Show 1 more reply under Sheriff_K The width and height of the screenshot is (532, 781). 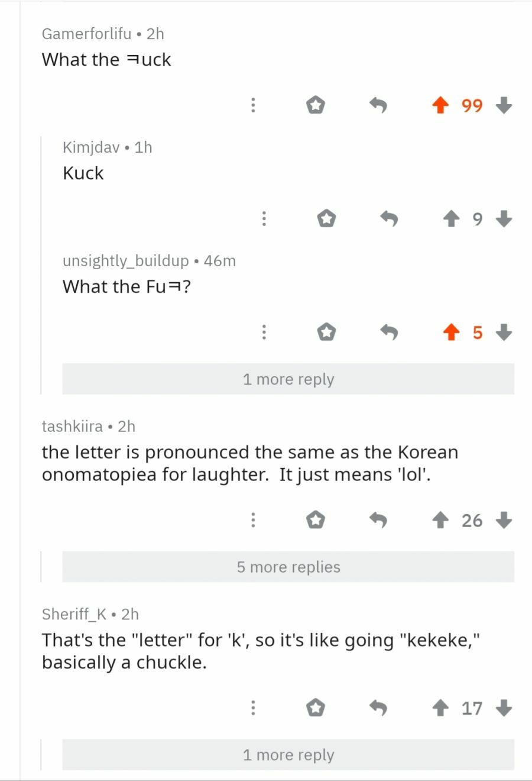click(x=288, y=755)
